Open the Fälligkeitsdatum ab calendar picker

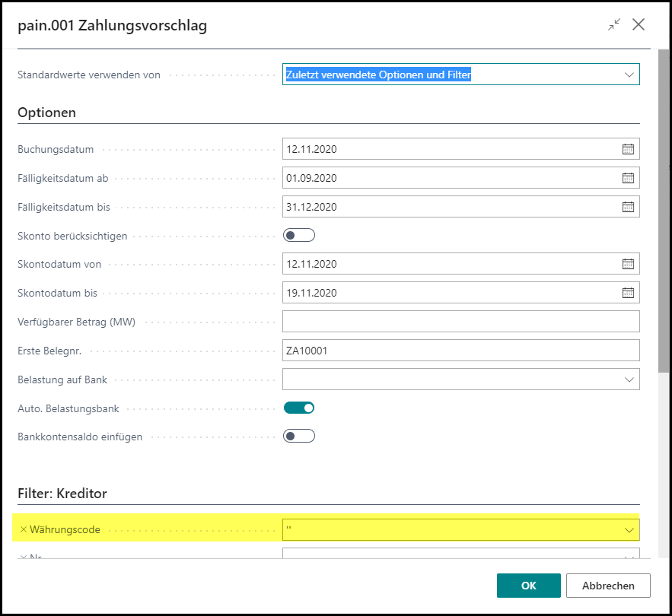(628, 177)
